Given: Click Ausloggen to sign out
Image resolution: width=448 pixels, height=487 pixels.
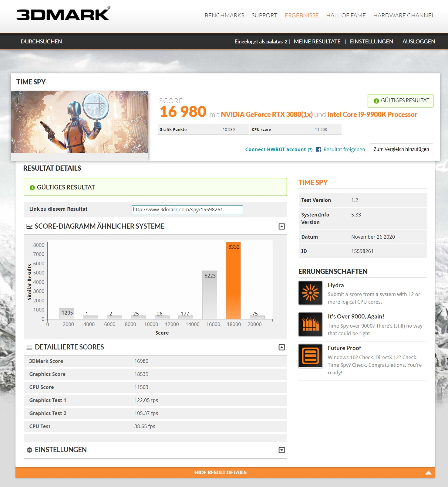Looking at the screenshot, I should (419, 42).
